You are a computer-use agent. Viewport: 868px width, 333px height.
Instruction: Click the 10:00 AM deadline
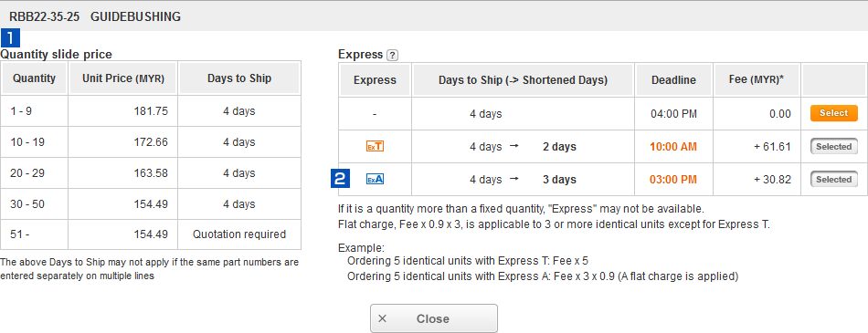coord(673,147)
